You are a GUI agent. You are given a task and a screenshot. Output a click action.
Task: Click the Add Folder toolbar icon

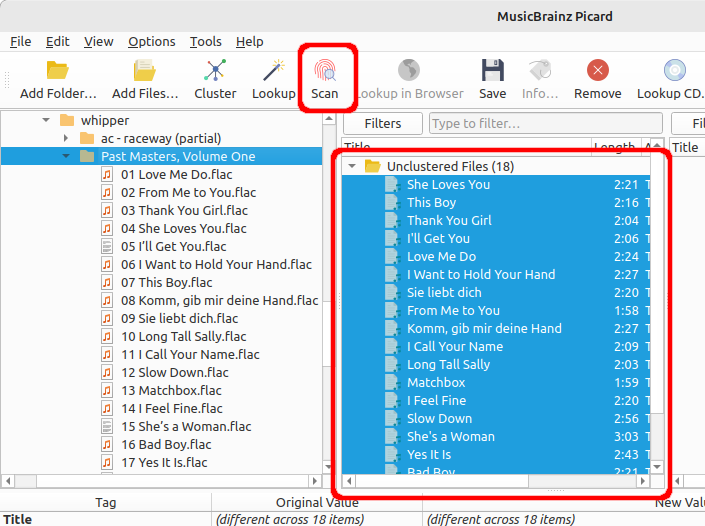(58, 71)
